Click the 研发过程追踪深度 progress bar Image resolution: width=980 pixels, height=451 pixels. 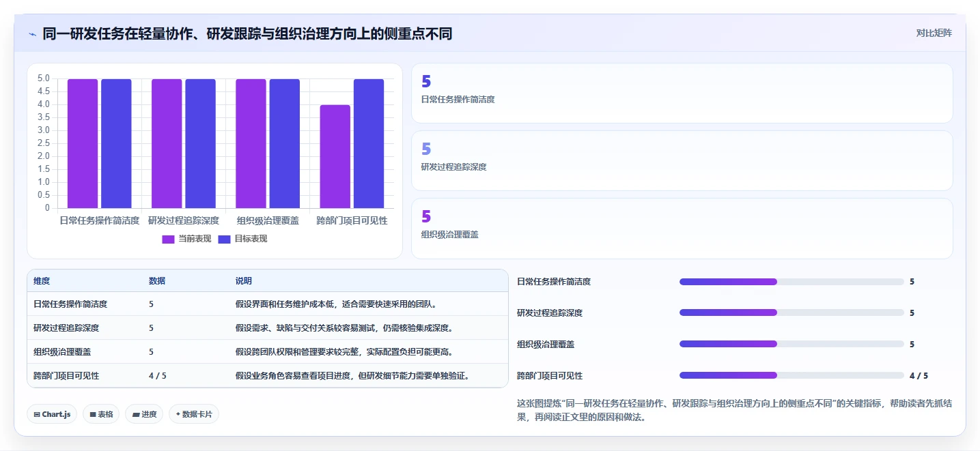[x=792, y=312]
